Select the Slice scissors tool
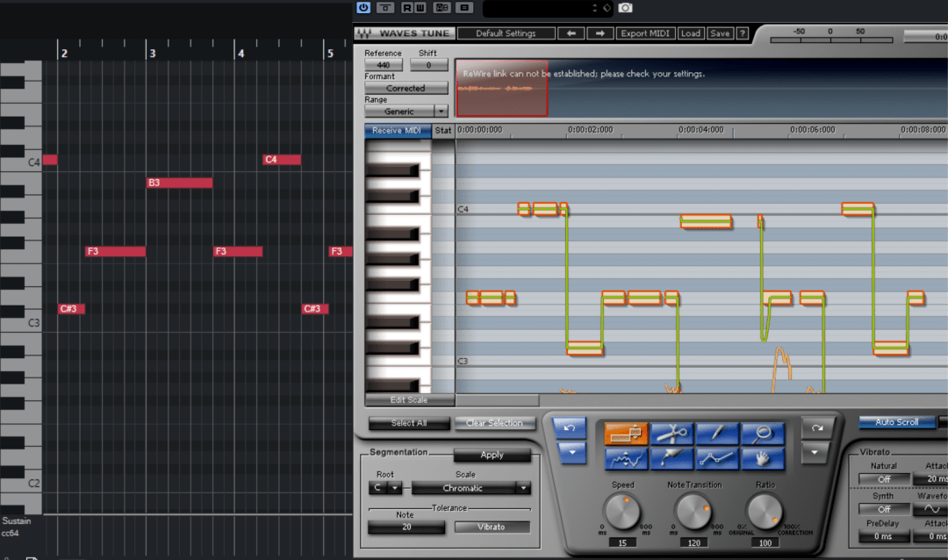 pyautogui.click(x=672, y=434)
